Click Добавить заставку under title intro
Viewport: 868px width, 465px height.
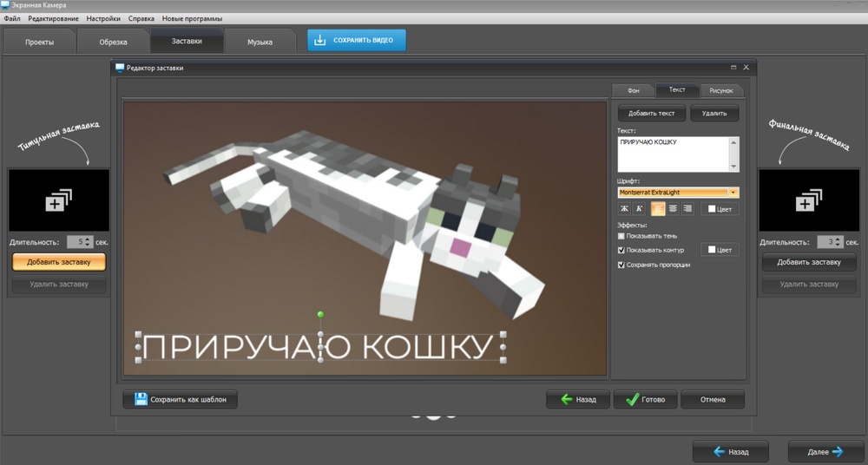coord(59,262)
